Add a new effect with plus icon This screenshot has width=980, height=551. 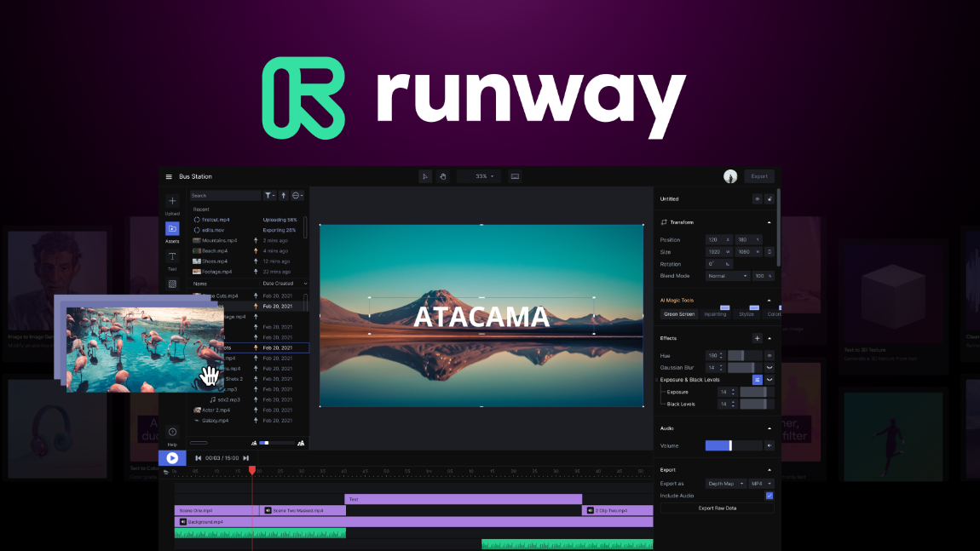[757, 339]
